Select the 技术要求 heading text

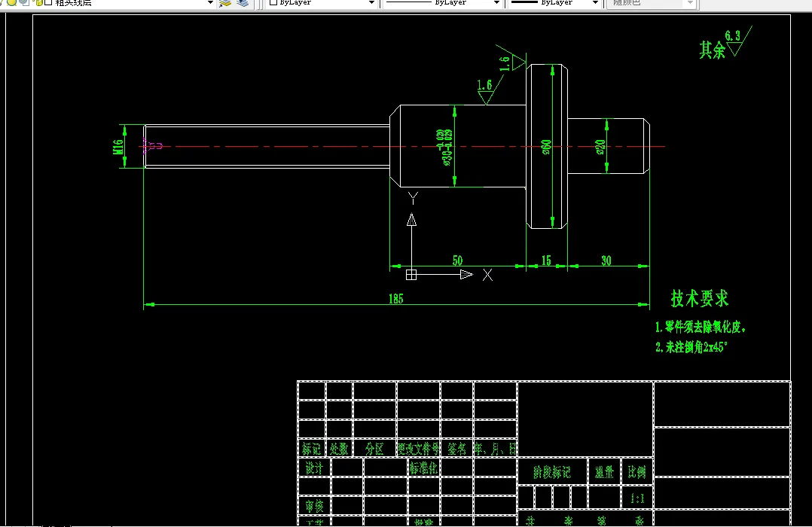pyautogui.click(x=700, y=299)
